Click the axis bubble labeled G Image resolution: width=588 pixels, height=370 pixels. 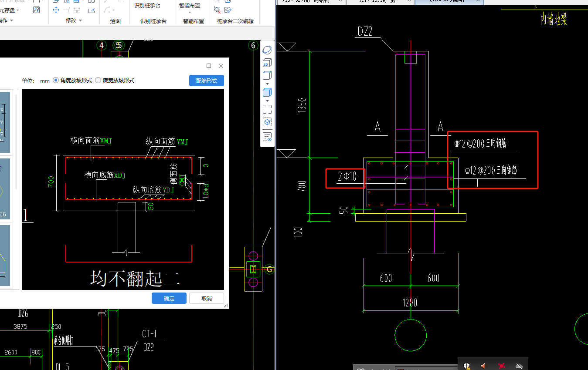point(269,269)
